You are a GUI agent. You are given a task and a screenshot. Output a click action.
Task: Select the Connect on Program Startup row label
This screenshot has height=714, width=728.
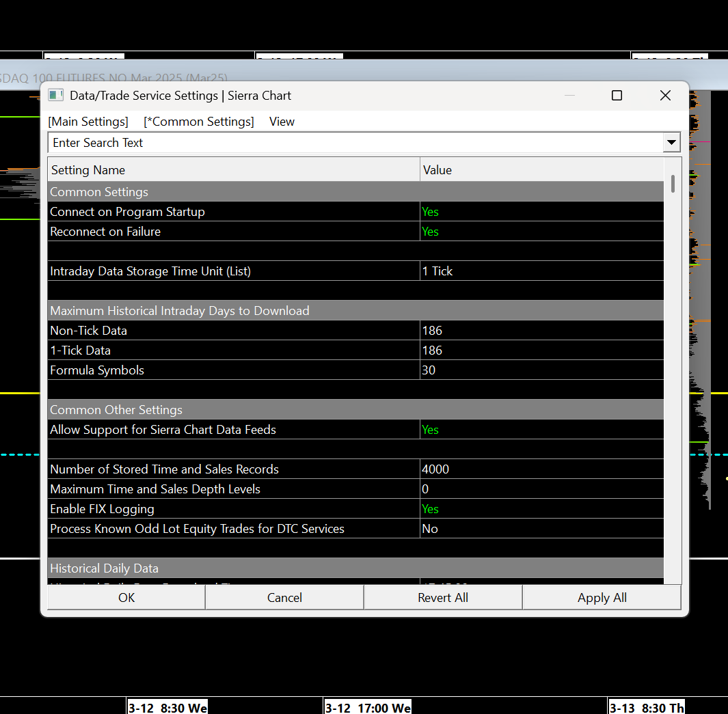click(127, 212)
